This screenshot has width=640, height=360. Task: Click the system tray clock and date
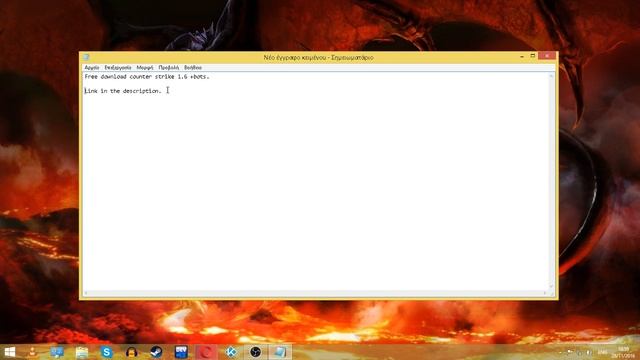(623, 352)
